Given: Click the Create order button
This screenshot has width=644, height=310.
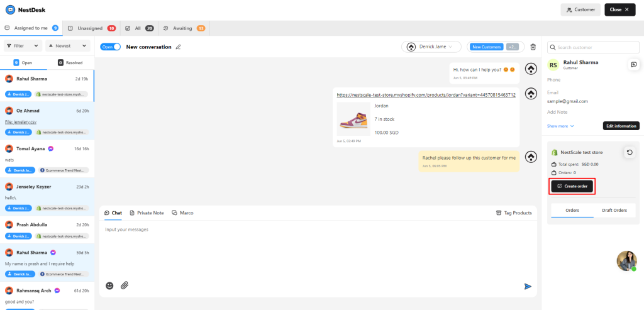Looking at the screenshot, I should click(x=572, y=186).
